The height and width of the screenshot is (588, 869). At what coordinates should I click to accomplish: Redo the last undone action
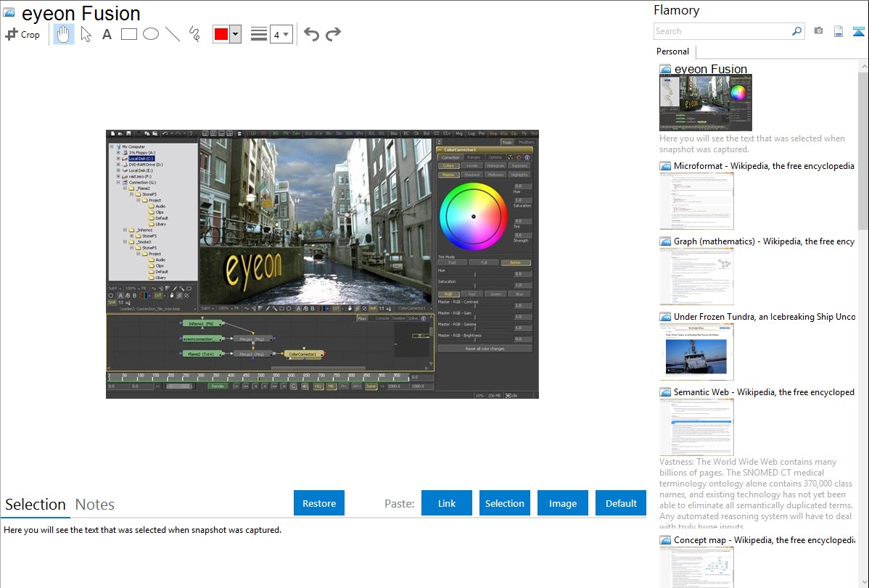tap(333, 34)
